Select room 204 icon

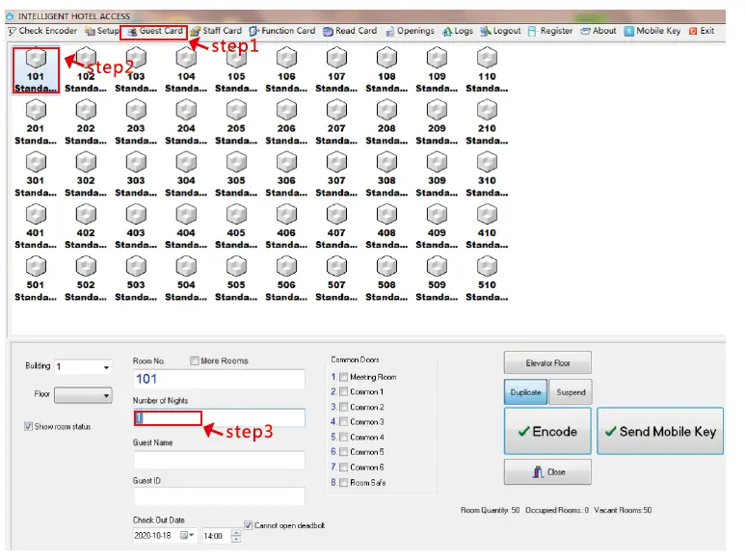[186, 111]
